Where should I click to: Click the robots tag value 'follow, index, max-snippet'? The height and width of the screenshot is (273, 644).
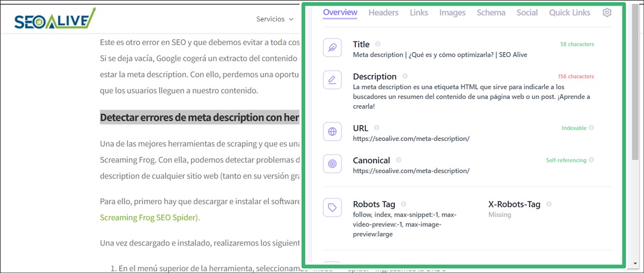coord(405,224)
